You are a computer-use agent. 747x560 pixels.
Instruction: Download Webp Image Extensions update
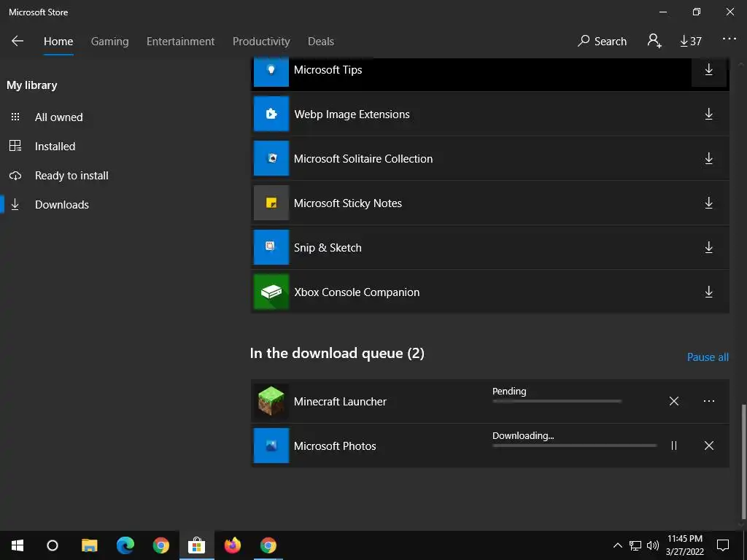709,114
